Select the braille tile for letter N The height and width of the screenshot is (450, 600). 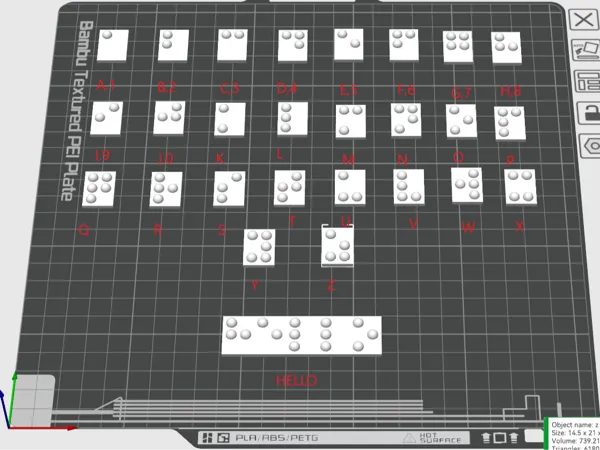(406, 120)
